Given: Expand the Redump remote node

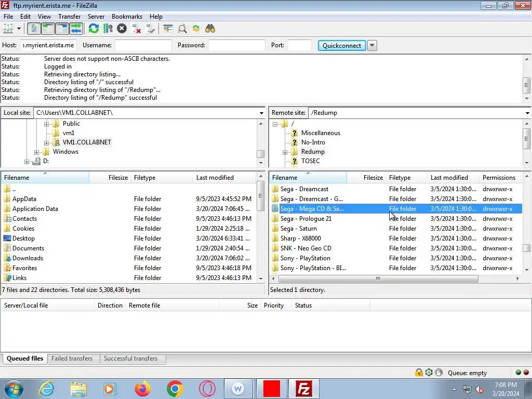Looking at the screenshot, I should pyautogui.click(x=285, y=152).
